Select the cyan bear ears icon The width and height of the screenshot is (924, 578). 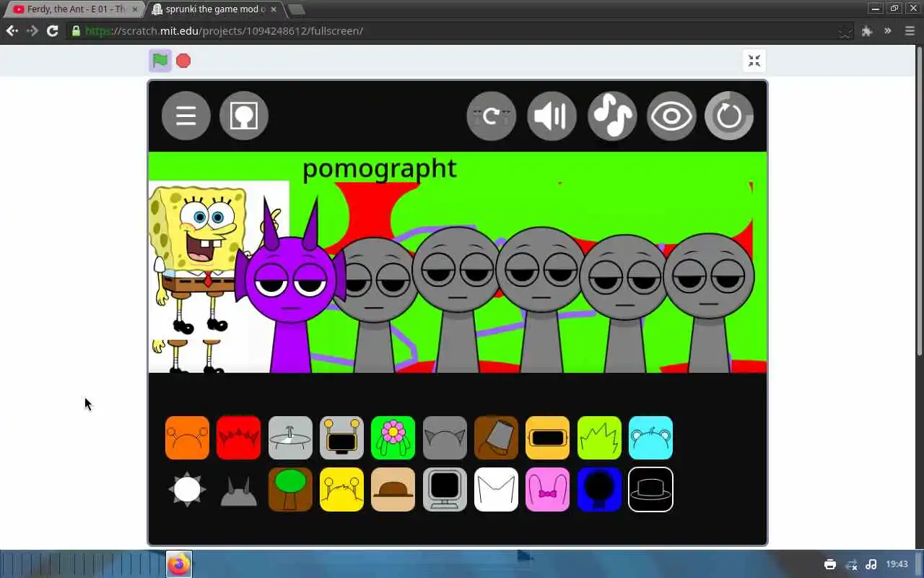pos(650,438)
